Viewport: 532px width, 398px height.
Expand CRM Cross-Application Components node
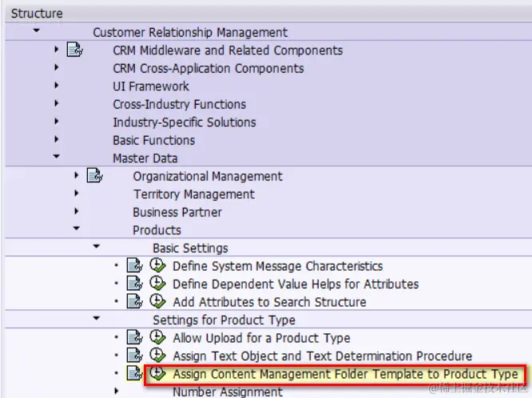coord(57,67)
